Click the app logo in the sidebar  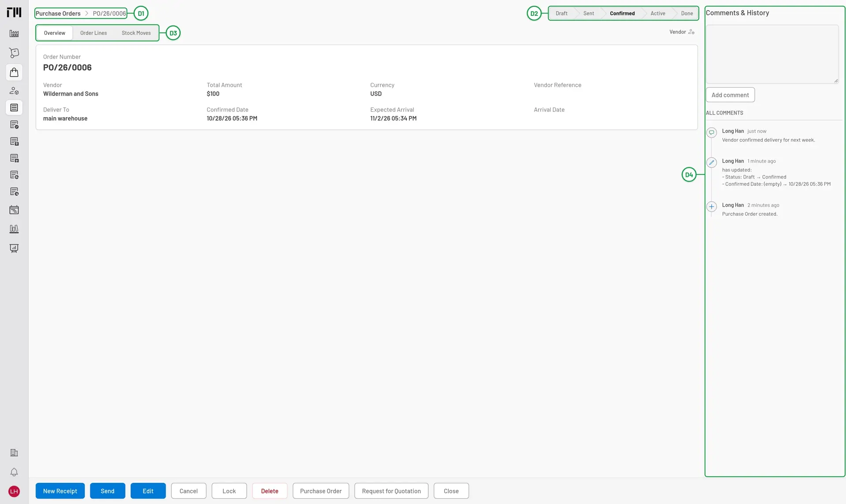point(14,12)
